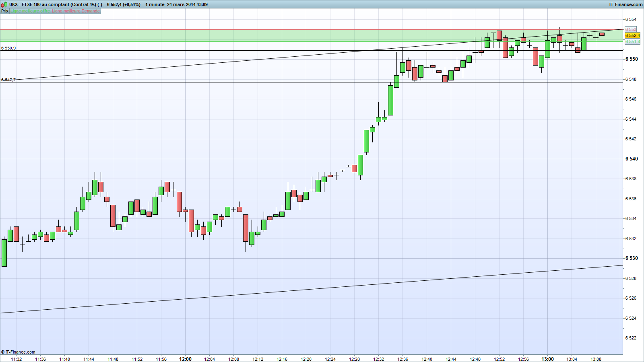Click the 12:32 label on time axis
The height and width of the screenshot is (362, 644).
pyautogui.click(x=379, y=359)
